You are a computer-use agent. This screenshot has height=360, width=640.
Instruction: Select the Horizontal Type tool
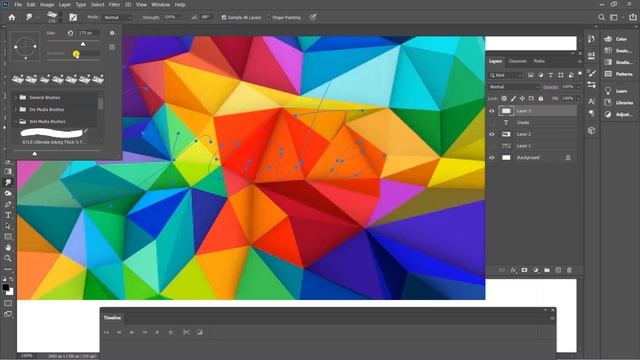point(8,215)
